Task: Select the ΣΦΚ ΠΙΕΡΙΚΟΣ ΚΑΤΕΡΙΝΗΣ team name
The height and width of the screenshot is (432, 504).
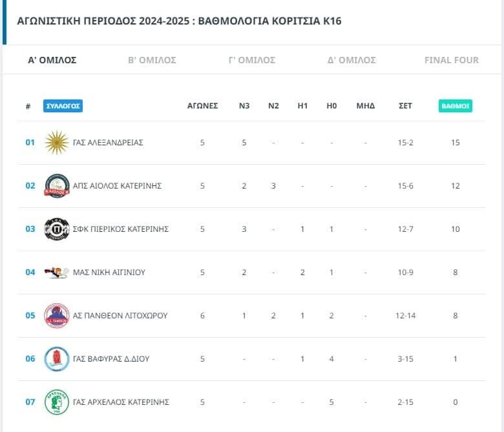Action: pos(121,229)
